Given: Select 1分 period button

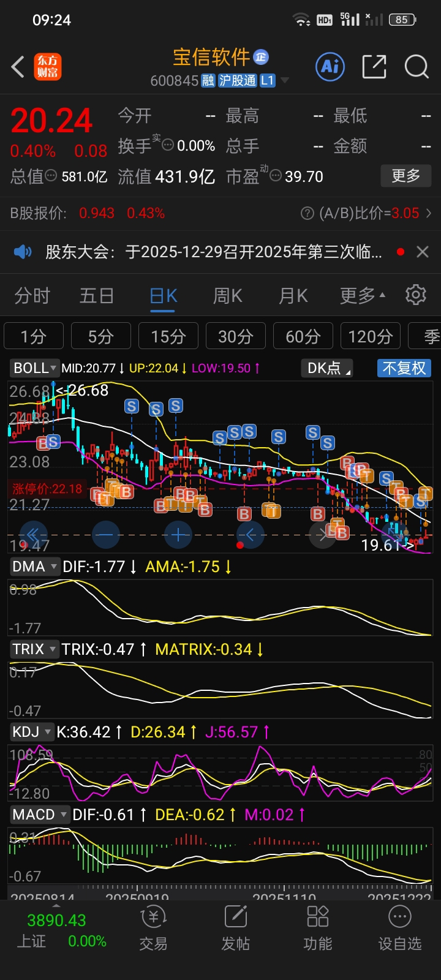Looking at the screenshot, I should [x=34, y=336].
